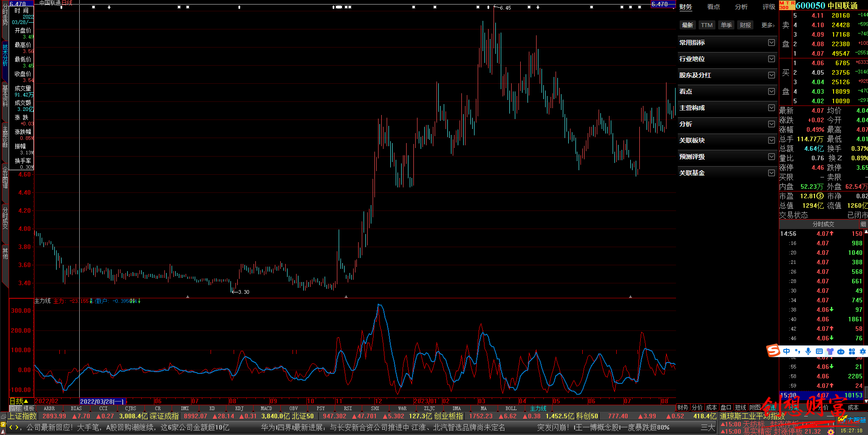This screenshot has height=435, width=868.
Task: Click the 盘口 bottom tab
Action: (726, 407)
